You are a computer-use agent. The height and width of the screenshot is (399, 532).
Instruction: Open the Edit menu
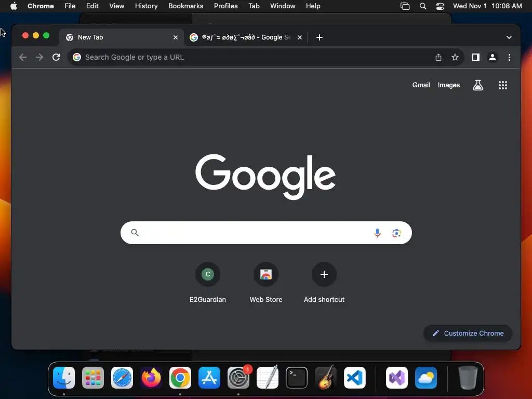click(x=92, y=6)
